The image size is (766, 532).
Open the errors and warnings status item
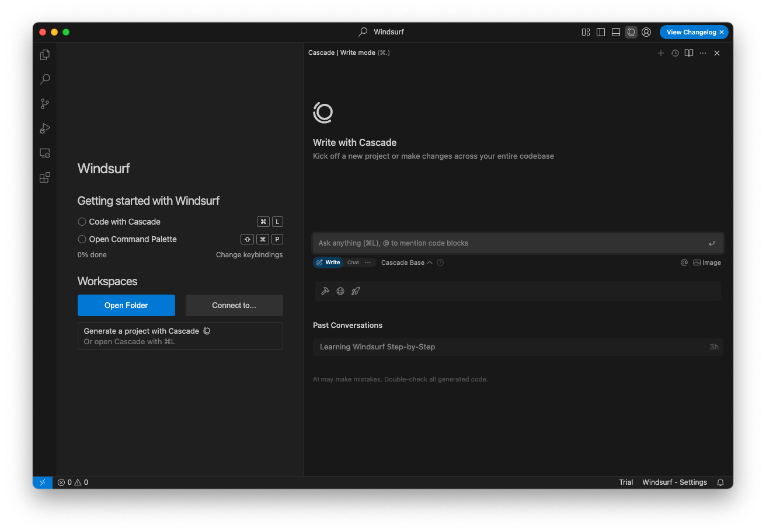tap(73, 482)
